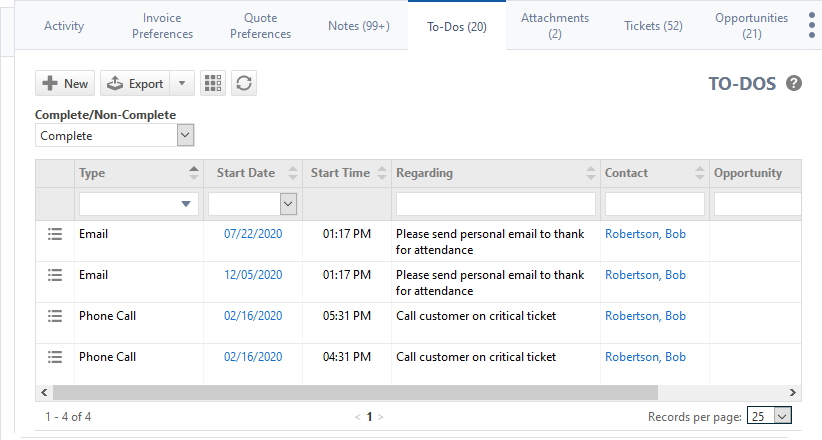
Task: Click the Regarding filter text field
Action: (x=496, y=204)
